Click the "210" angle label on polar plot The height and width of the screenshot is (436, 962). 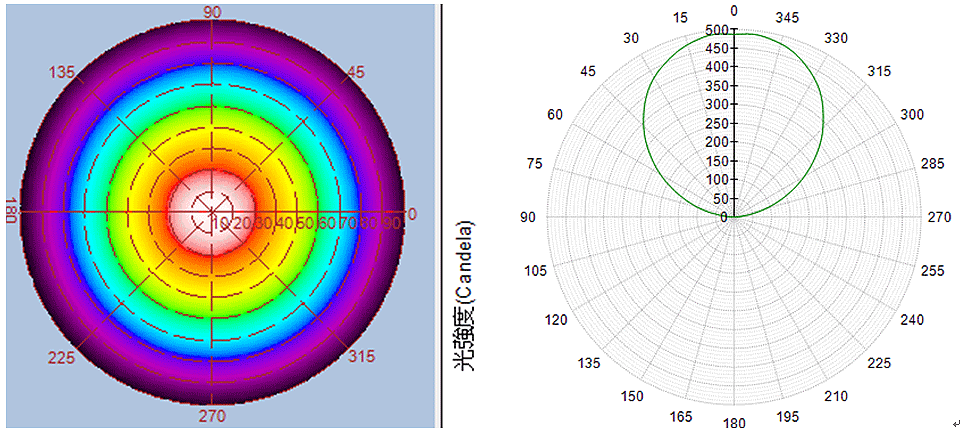(836, 397)
